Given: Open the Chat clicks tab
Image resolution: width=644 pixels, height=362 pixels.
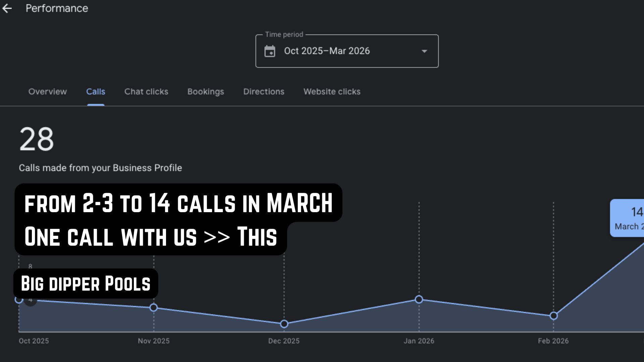Looking at the screenshot, I should 146,92.
